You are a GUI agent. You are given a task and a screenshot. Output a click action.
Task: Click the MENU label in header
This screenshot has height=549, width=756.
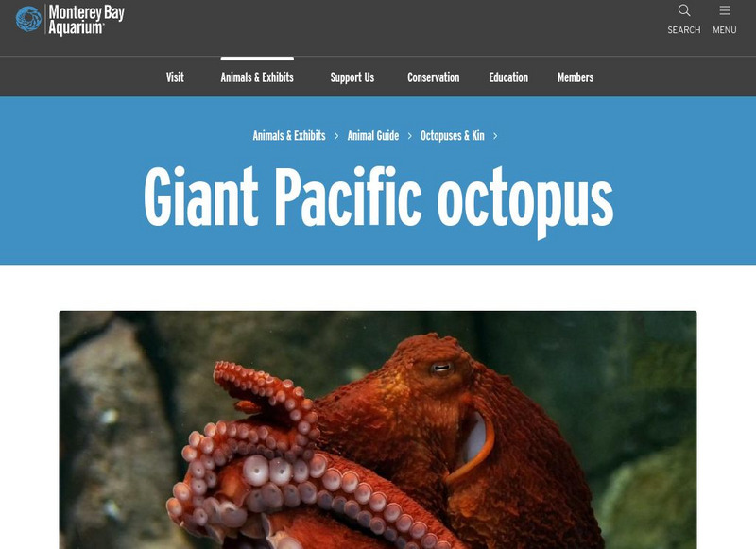725,30
